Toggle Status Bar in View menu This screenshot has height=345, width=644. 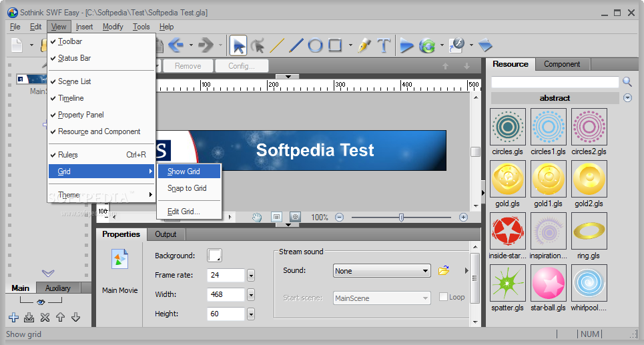click(101, 58)
